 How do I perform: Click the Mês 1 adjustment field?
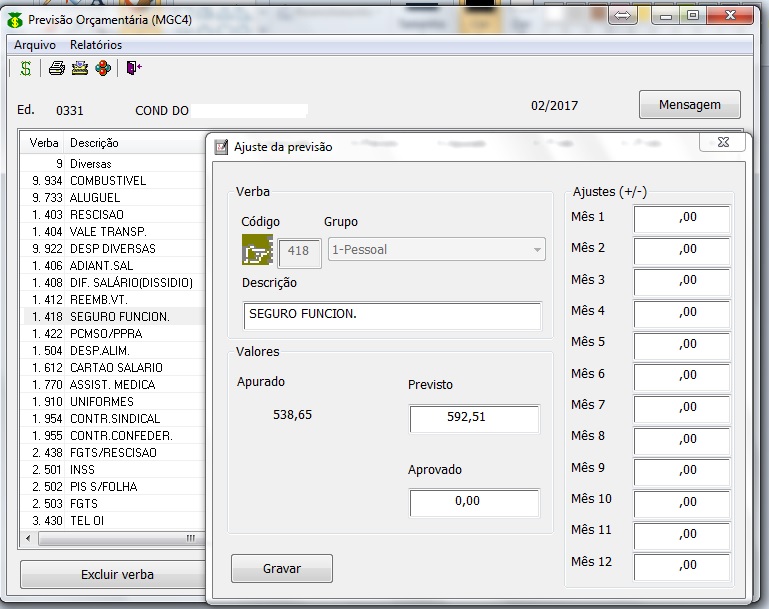[682, 218]
